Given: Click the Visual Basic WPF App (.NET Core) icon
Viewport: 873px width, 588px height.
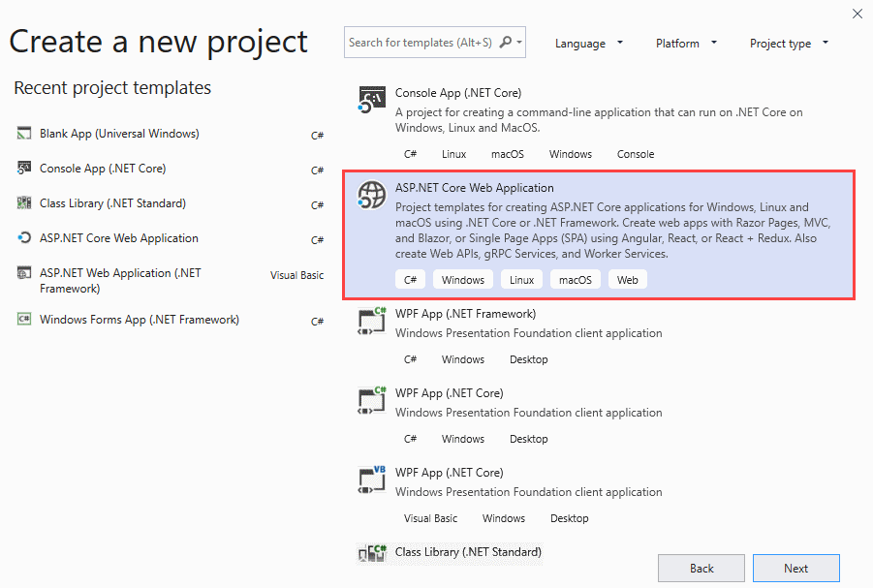Looking at the screenshot, I should pos(372,480).
